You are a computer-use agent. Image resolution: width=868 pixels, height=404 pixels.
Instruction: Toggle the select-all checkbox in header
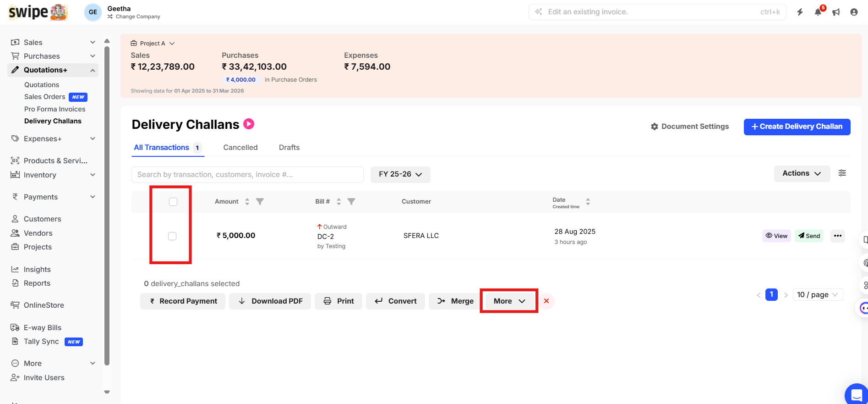click(x=173, y=202)
